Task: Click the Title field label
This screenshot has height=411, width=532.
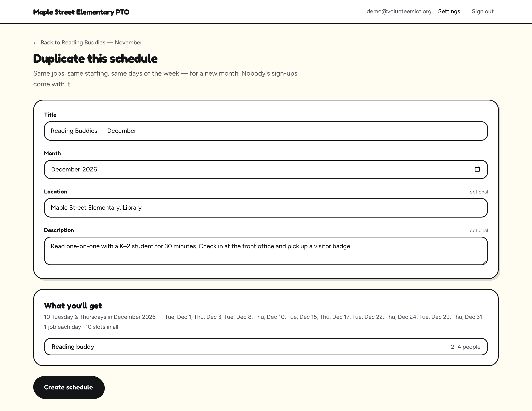Action: (x=50, y=115)
